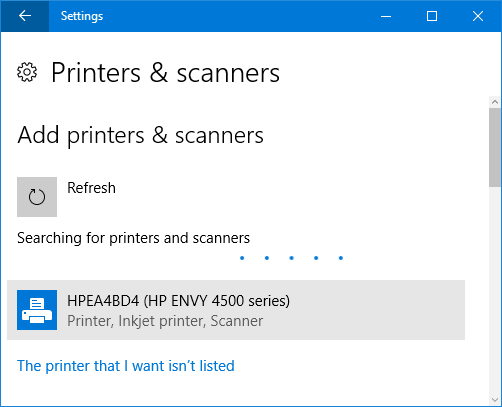
Task: Minimize the Settings window
Action: (386, 16)
